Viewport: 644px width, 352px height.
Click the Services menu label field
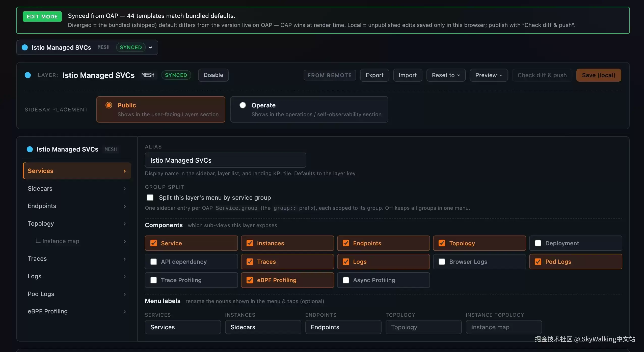[x=183, y=327]
